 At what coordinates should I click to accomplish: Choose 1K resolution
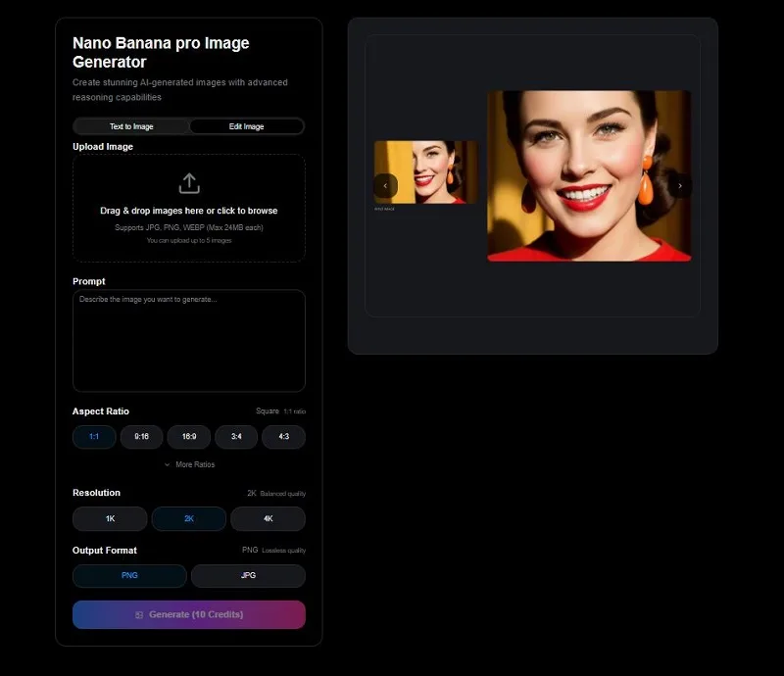click(x=110, y=518)
